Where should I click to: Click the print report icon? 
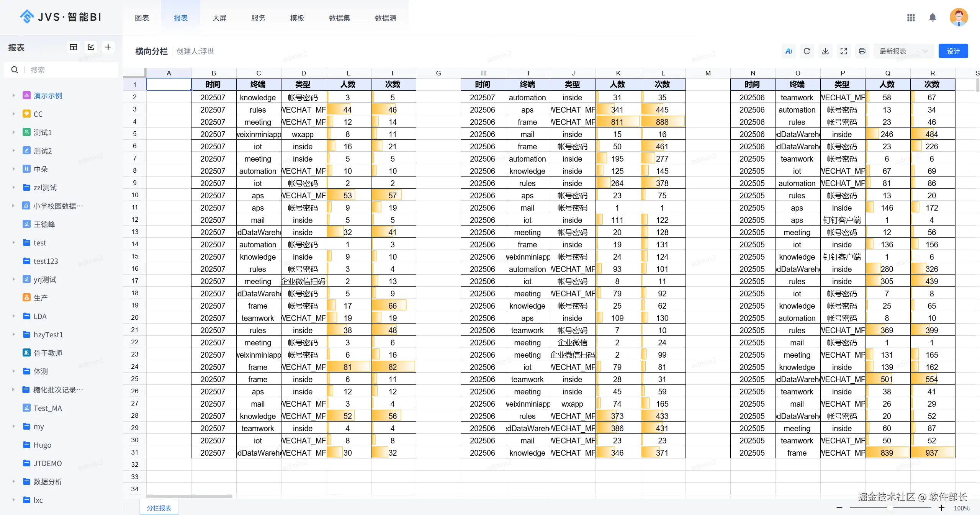862,51
